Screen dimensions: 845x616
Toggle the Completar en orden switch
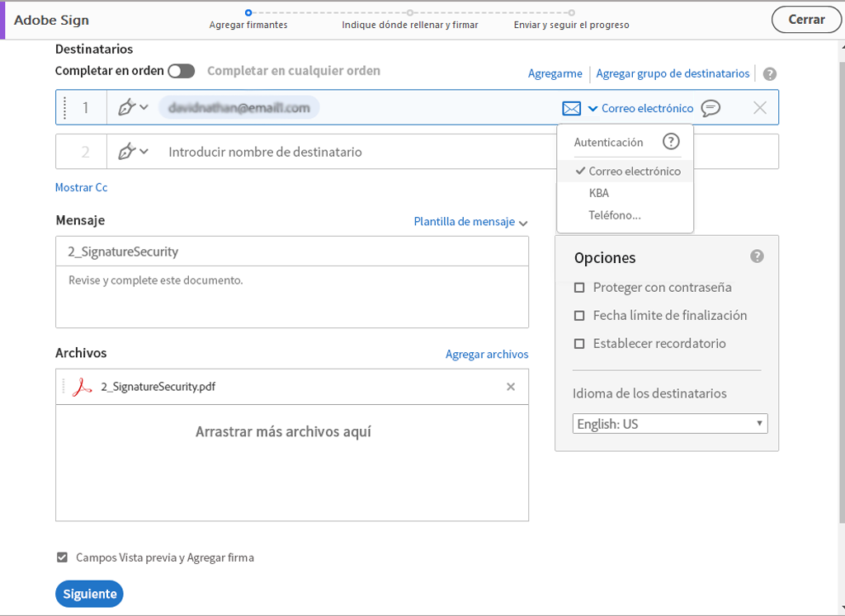pyautogui.click(x=181, y=71)
